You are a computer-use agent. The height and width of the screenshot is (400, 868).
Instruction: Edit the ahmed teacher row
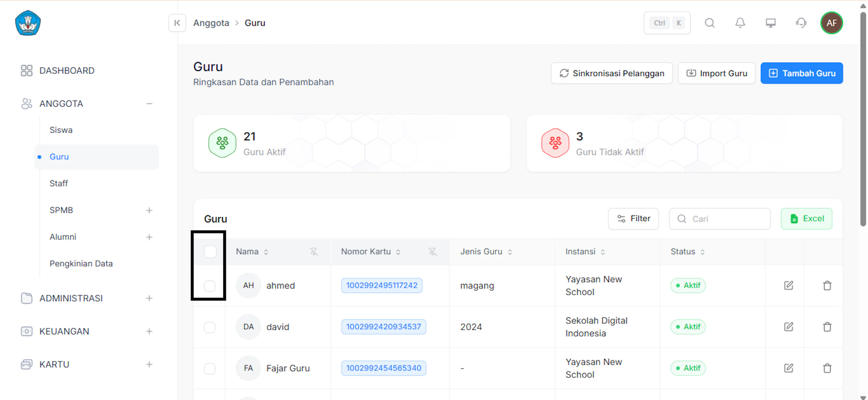(x=788, y=285)
